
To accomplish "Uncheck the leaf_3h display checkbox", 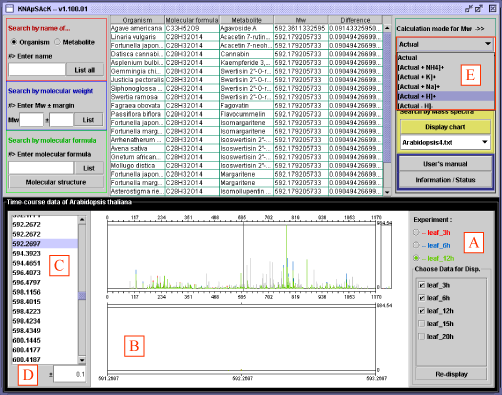I will [x=422, y=285].
